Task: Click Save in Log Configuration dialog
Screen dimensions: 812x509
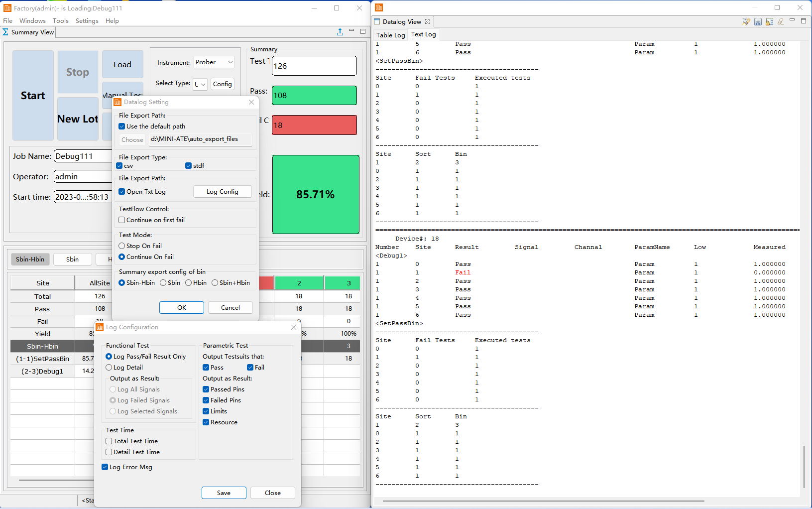Action: click(224, 493)
